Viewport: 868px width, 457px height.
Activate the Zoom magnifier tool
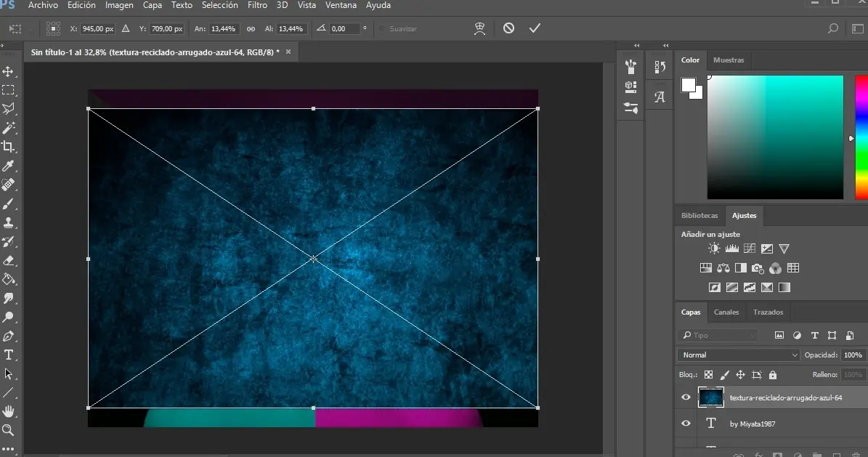(x=9, y=430)
